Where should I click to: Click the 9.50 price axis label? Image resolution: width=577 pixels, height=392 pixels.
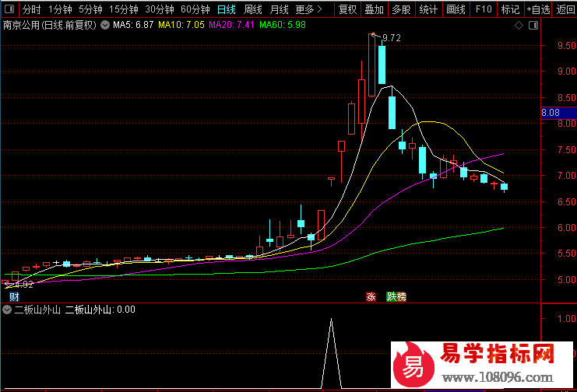[567, 46]
